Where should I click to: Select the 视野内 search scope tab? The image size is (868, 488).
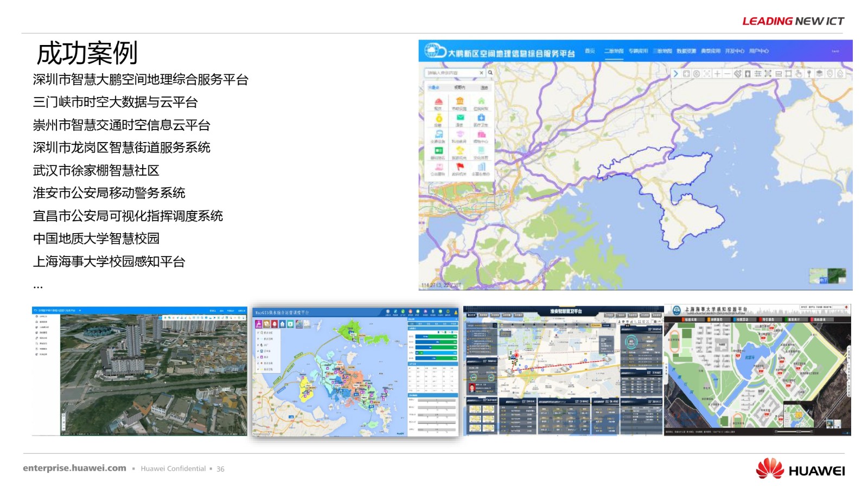(x=459, y=87)
